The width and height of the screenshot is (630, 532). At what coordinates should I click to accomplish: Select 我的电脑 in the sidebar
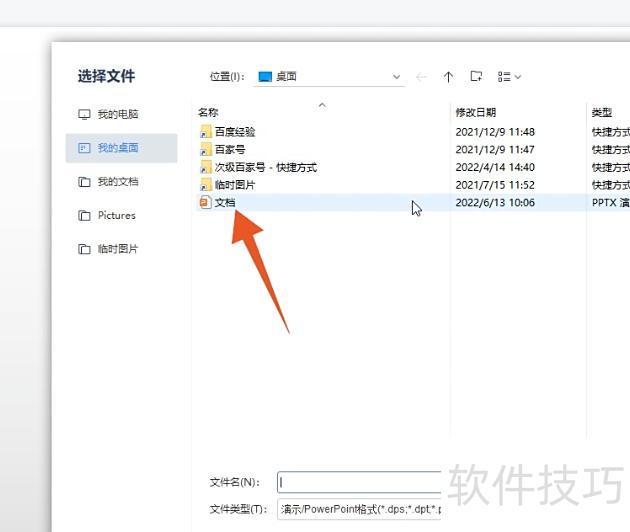[121, 115]
